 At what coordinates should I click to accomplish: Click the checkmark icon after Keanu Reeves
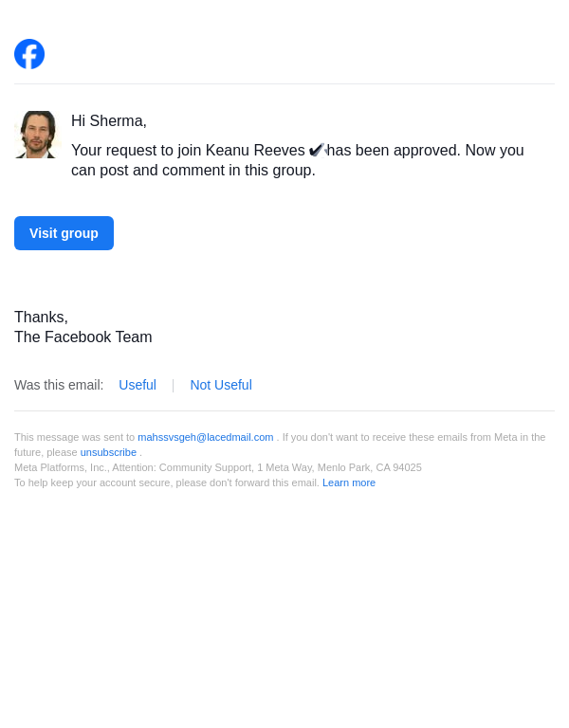coord(318,150)
